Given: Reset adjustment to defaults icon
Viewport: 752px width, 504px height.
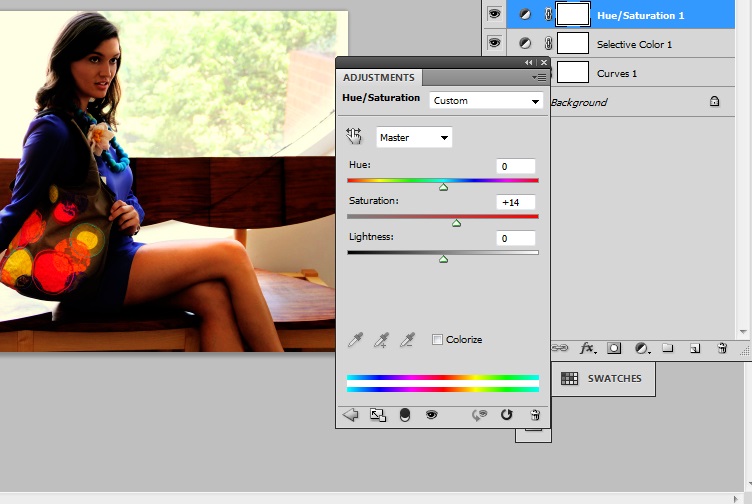Looking at the screenshot, I should click(x=506, y=415).
